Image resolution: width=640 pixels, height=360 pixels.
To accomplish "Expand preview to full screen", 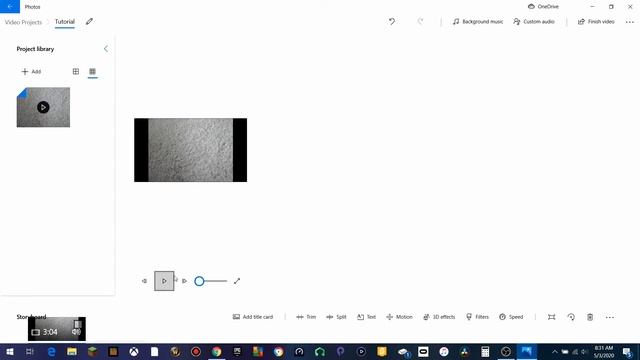I will 237,281.
